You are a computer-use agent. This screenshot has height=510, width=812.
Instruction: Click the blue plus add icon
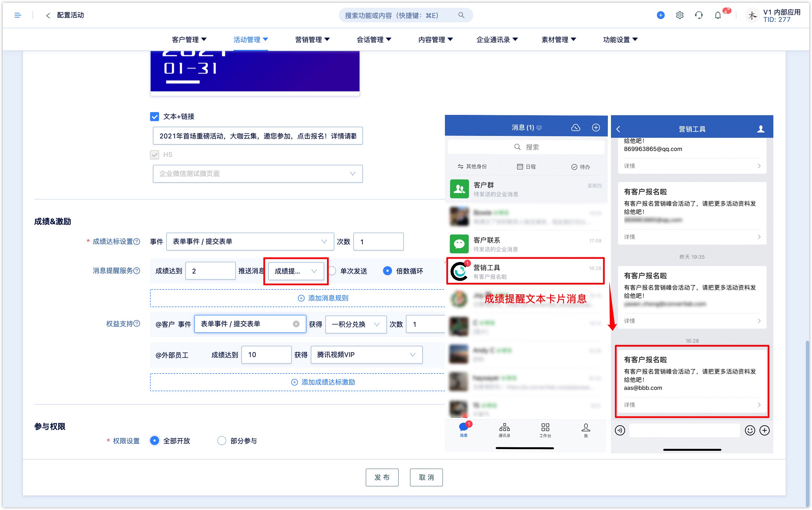(x=661, y=15)
